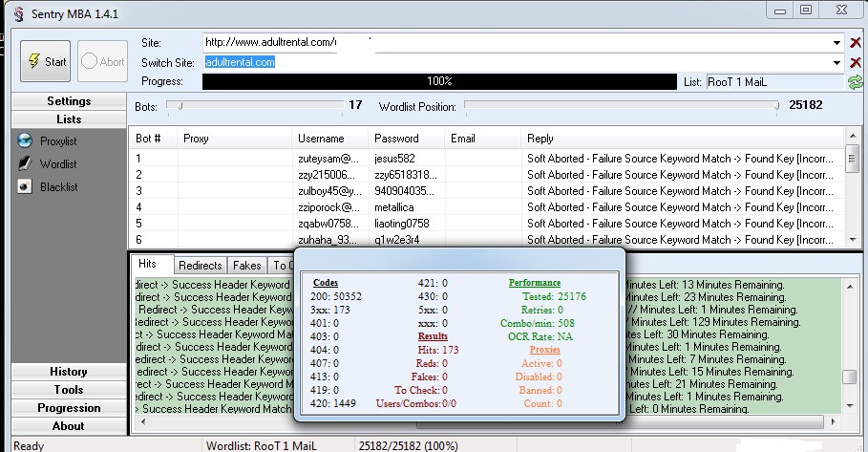Click the Abort button
The image size is (868, 452).
coord(102,61)
